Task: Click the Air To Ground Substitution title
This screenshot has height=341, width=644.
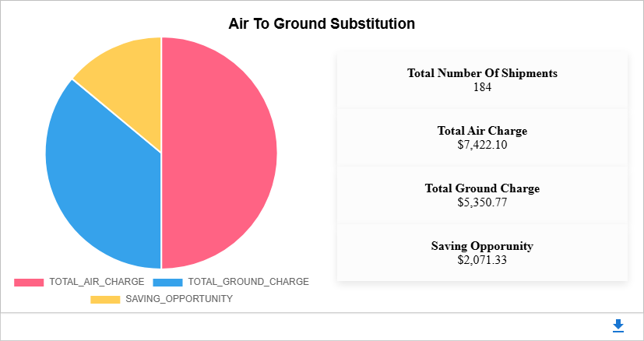Action: tap(322, 24)
